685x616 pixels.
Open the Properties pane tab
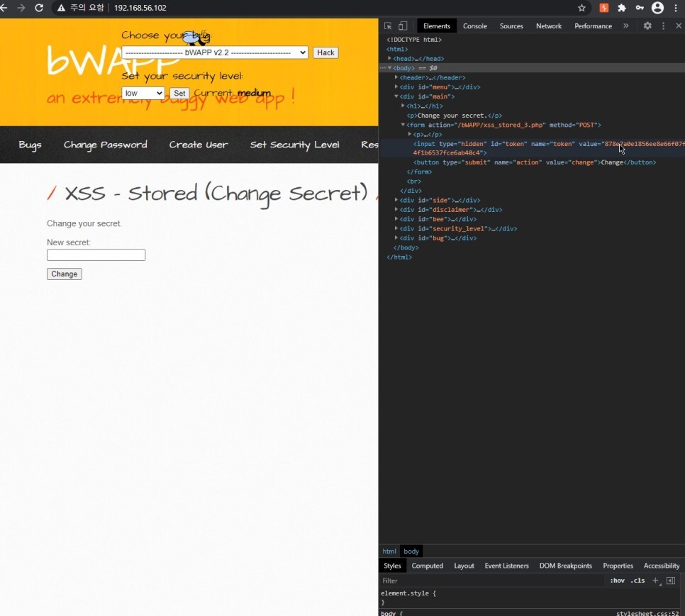pos(618,566)
